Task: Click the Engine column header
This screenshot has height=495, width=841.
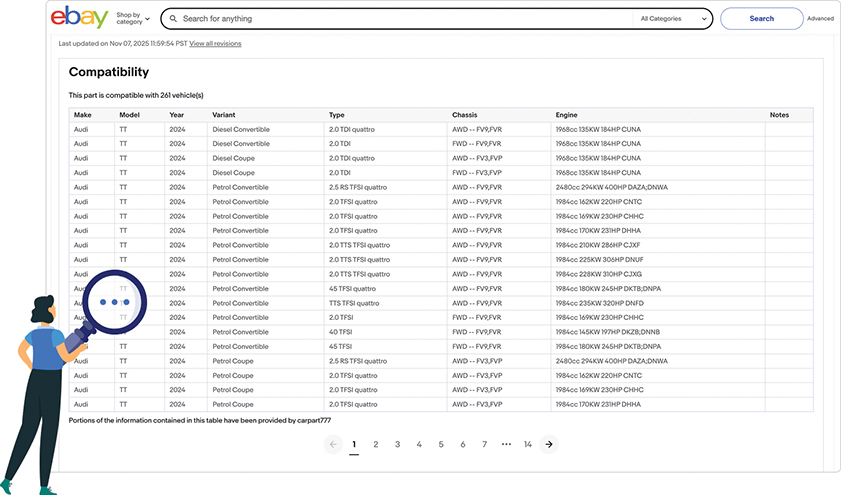Action: coord(566,115)
